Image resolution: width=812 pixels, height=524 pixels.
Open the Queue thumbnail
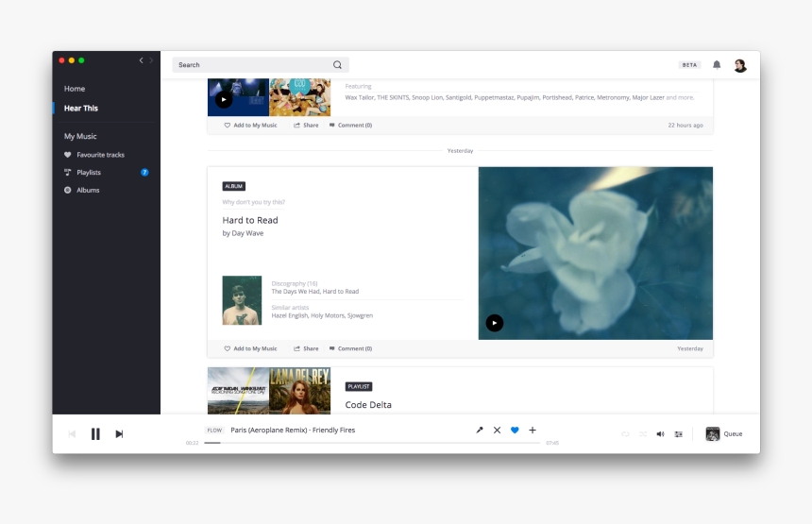pos(713,434)
